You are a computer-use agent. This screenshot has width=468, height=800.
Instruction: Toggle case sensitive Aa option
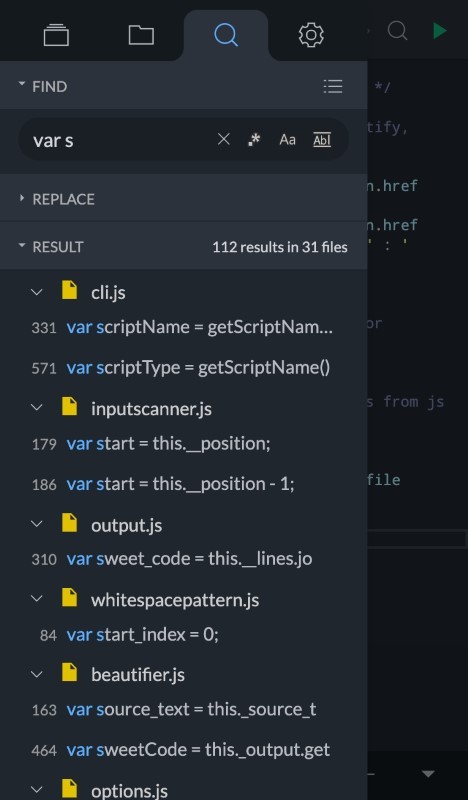tap(287, 139)
